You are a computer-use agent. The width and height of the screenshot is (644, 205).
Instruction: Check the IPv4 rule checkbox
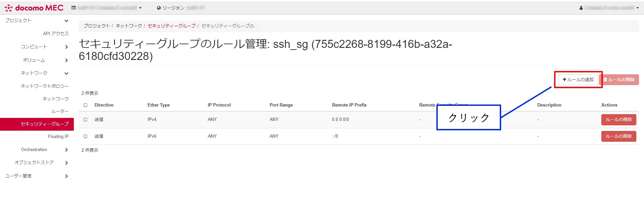point(86,120)
